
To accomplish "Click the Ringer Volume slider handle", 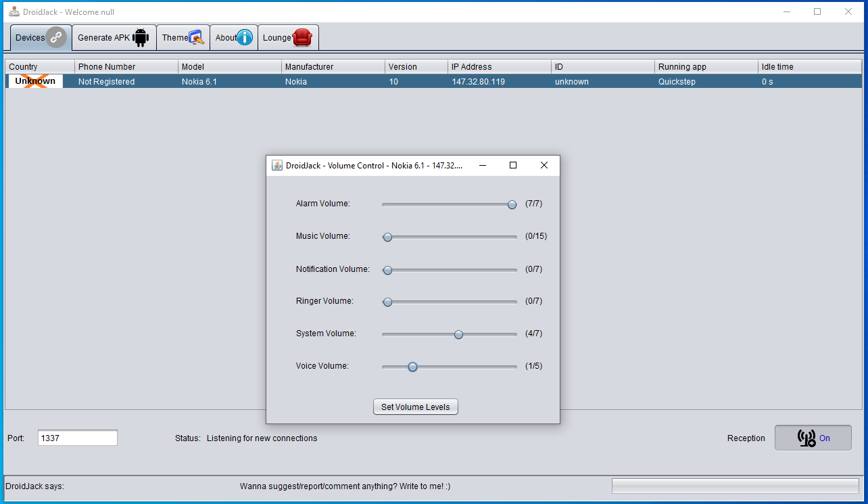I will coord(387,302).
